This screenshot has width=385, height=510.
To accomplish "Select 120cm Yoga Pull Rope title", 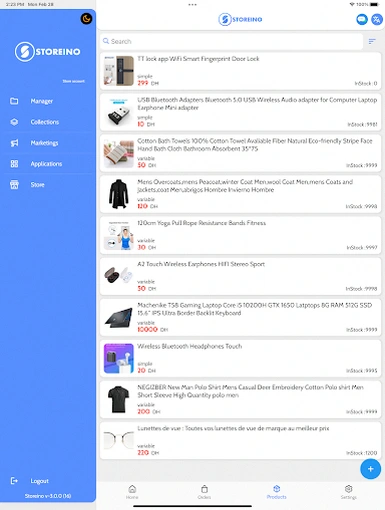I will (202, 223).
